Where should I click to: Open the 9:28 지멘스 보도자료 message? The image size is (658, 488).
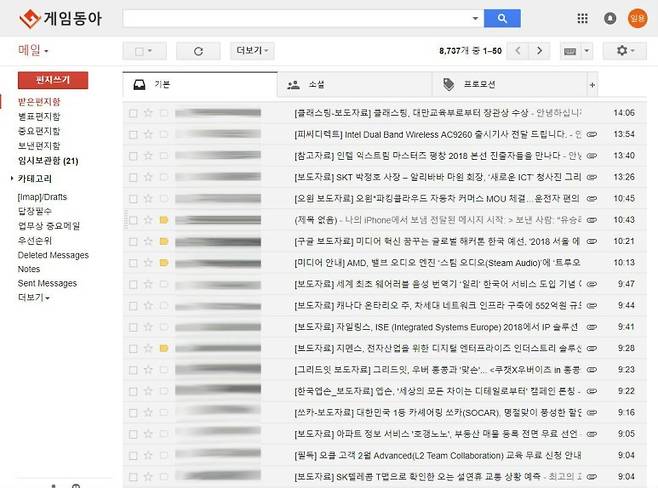[385, 348]
